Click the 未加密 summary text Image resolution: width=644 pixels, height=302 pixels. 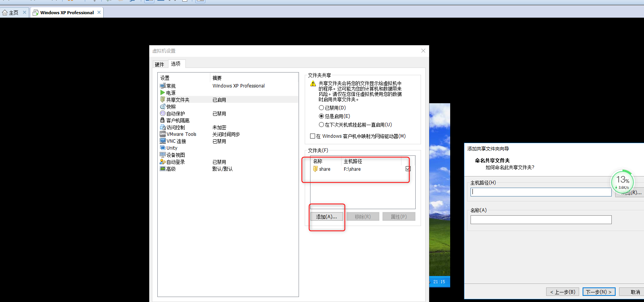pos(219,127)
